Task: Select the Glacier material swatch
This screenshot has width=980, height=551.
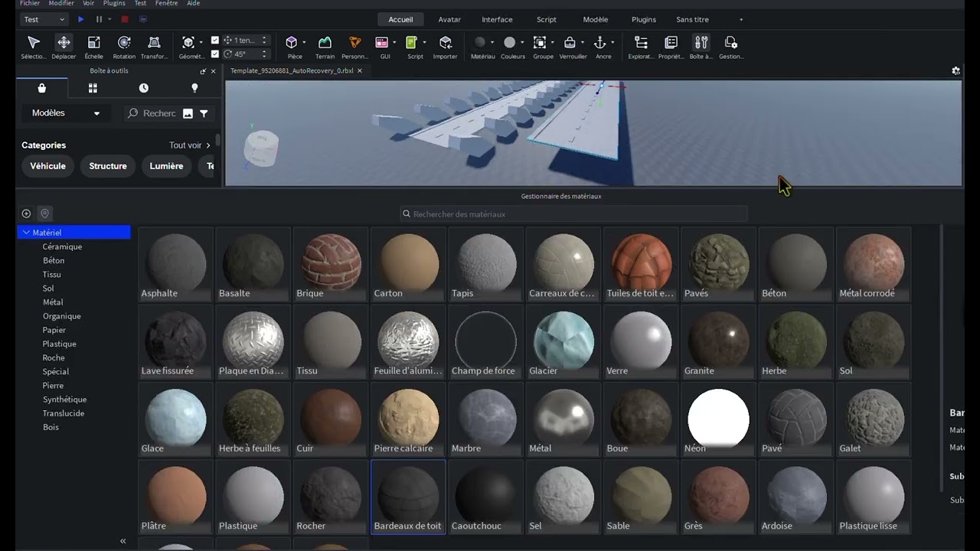Action: (x=563, y=342)
